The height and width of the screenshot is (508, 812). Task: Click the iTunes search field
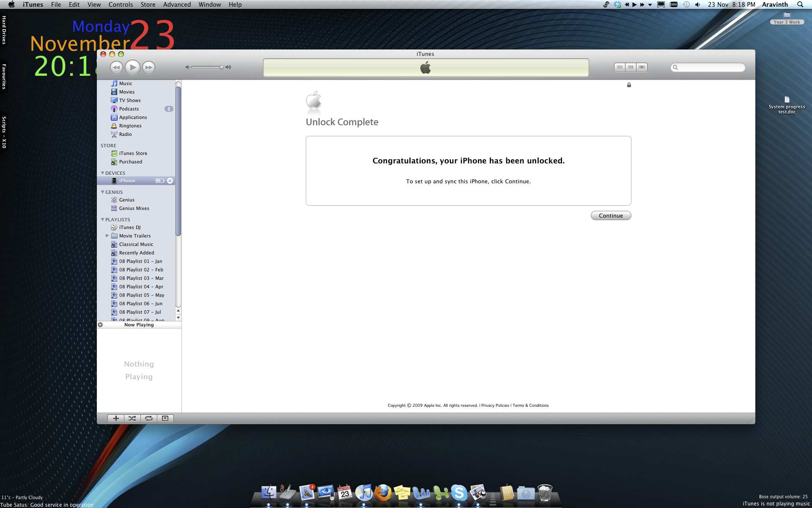708,67
